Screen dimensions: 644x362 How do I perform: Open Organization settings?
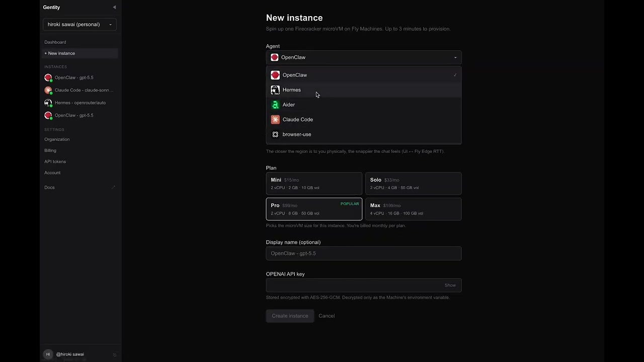coord(57,139)
